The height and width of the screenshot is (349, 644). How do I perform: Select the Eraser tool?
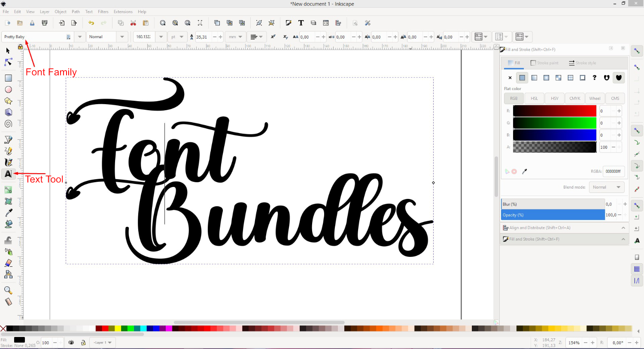[8, 263]
